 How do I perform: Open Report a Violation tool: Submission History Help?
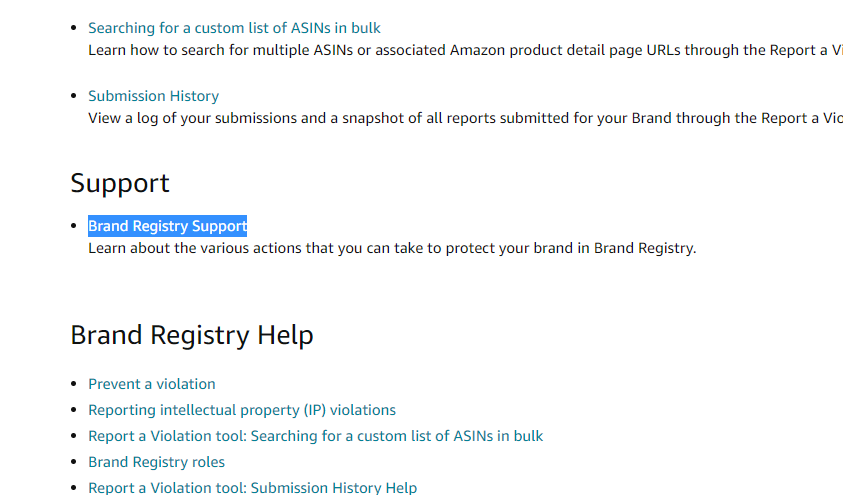click(x=252, y=488)
